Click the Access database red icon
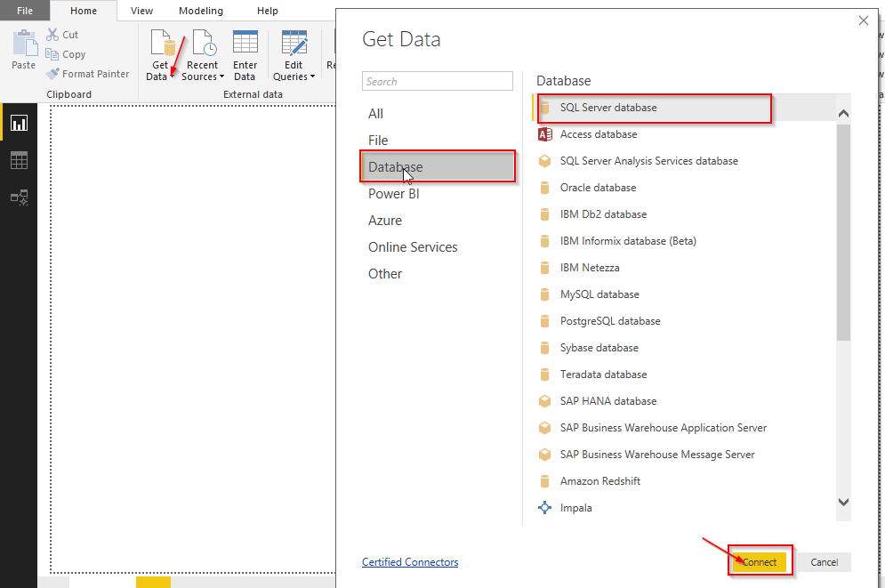 point(544,134)
